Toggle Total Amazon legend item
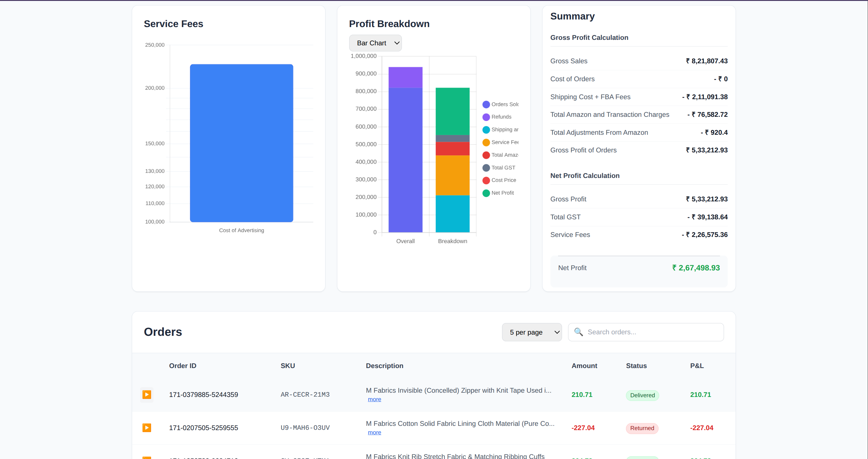 (x=501, y=155)
